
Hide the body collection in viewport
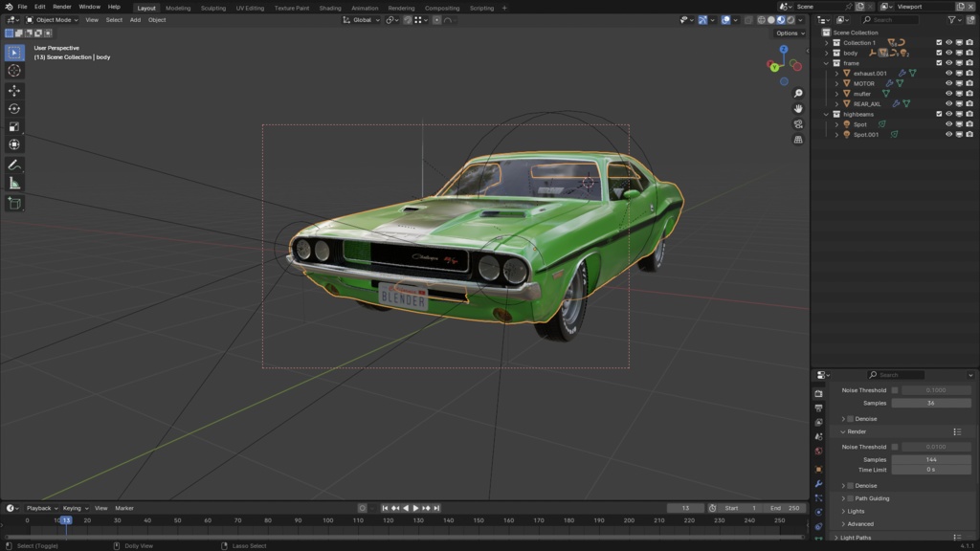948,54
